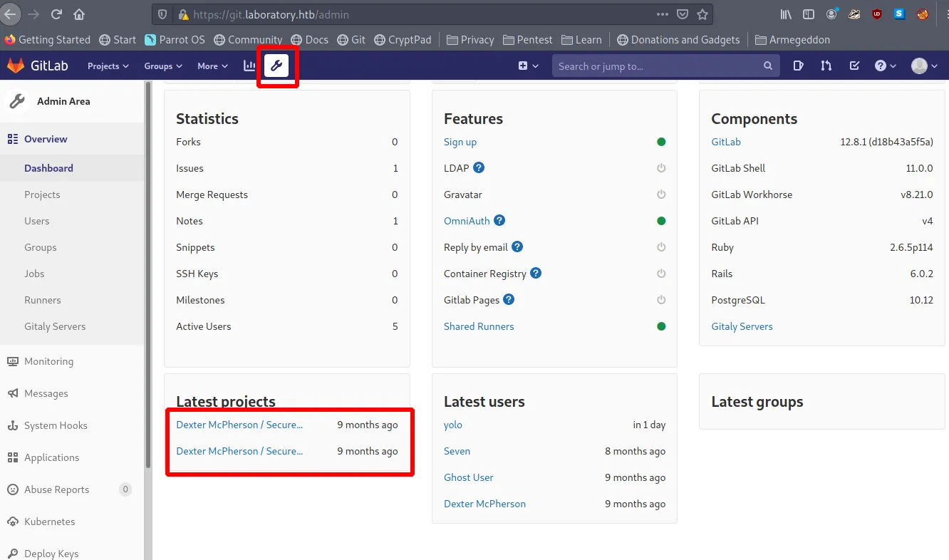Viewport: 949px width, 560px height.
Task: Open the new item plus dropdown
Action: click(527, 66)
